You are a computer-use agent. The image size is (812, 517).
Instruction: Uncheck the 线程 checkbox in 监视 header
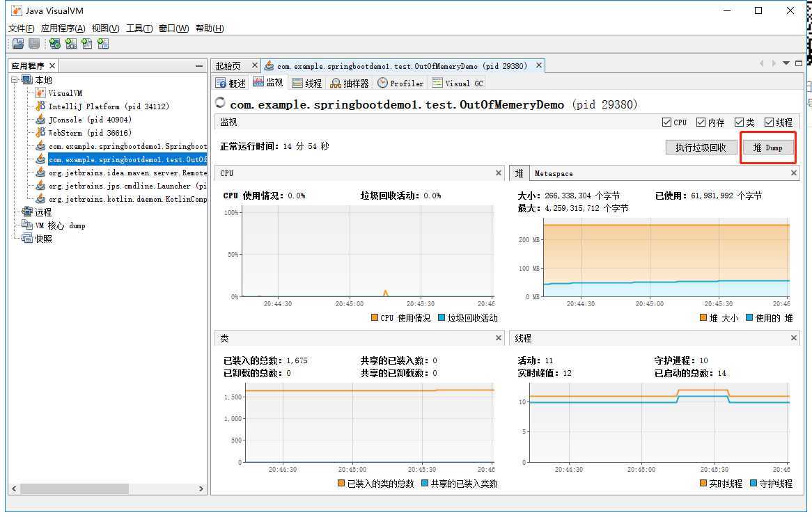point(769,122)
